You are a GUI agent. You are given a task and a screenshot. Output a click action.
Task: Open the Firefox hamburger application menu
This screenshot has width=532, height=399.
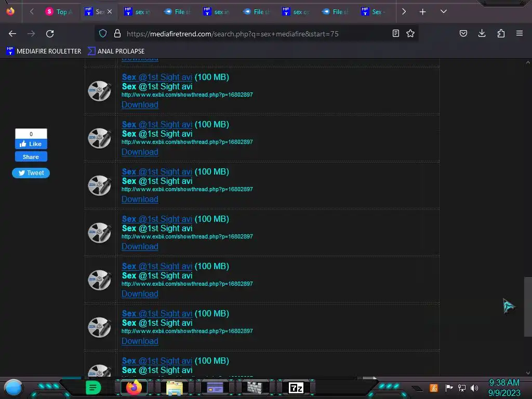click(x=520, y=33)
